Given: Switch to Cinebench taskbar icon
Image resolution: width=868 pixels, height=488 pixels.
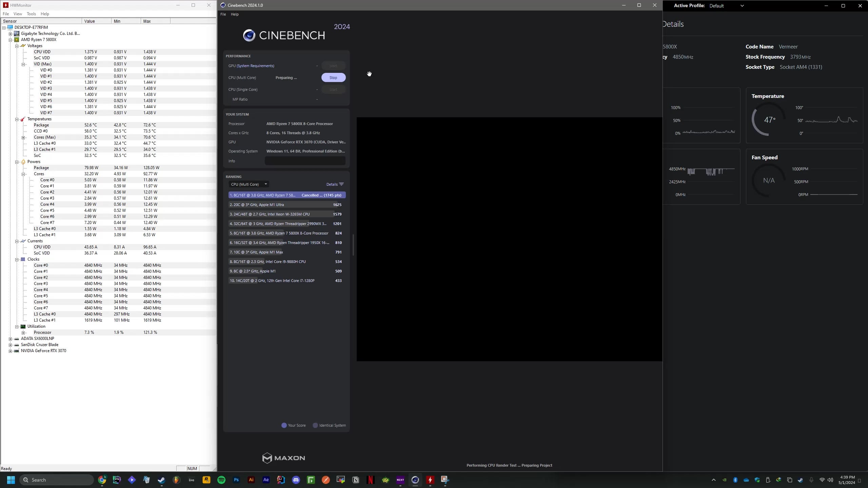Looking at the screenshot, I should tap(415, 480).
